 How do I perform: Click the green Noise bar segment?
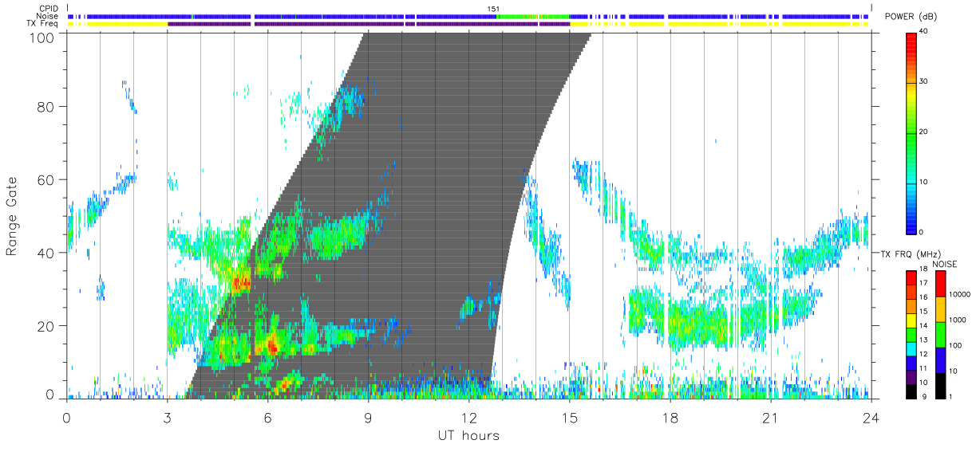[x=533, y=16]
